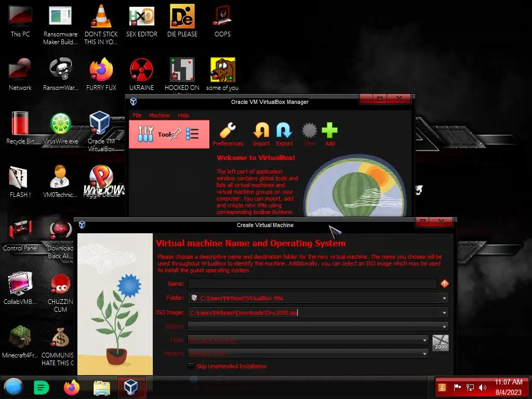This screenshot has height=399, width=532.
Task: Click the taskbar clock showing 11:07 AM
Action: 508,387
